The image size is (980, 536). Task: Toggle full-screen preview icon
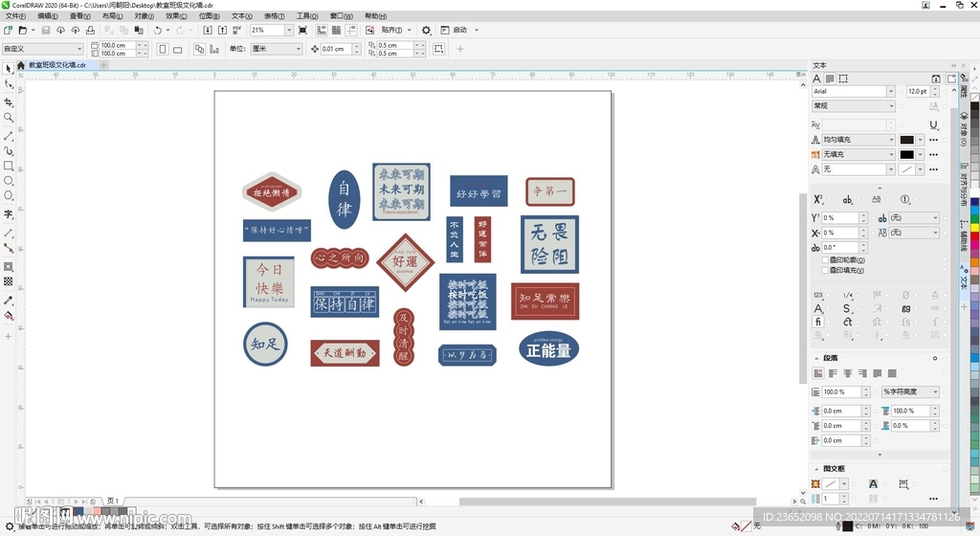coord(303,30)
